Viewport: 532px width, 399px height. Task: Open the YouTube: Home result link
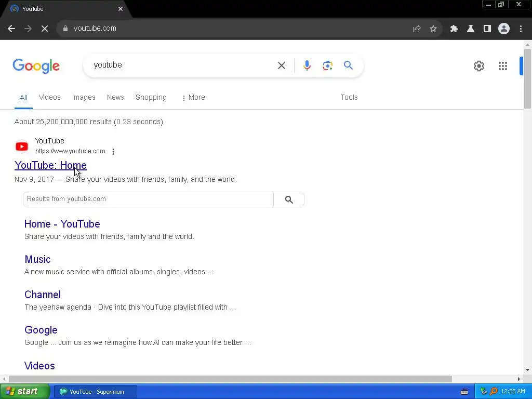[x=50, y=165]
